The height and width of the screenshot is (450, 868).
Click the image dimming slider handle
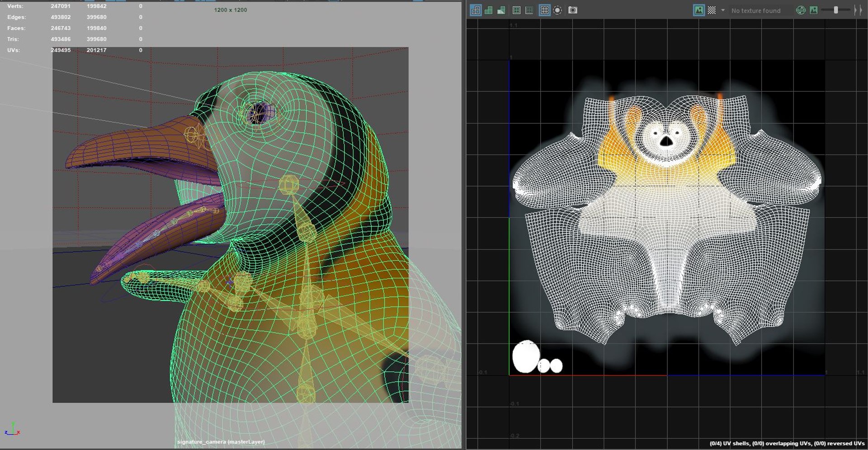pos(836,10)
